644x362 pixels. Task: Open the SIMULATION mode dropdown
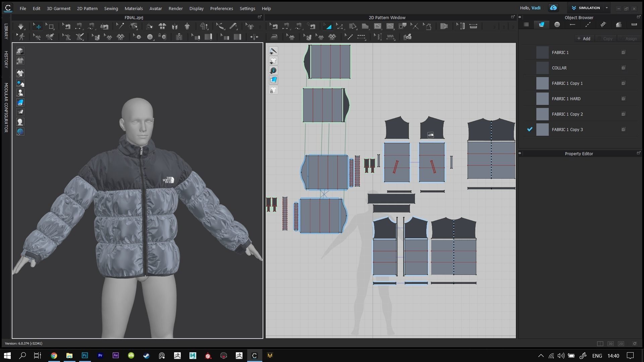(x=606, y=8)
